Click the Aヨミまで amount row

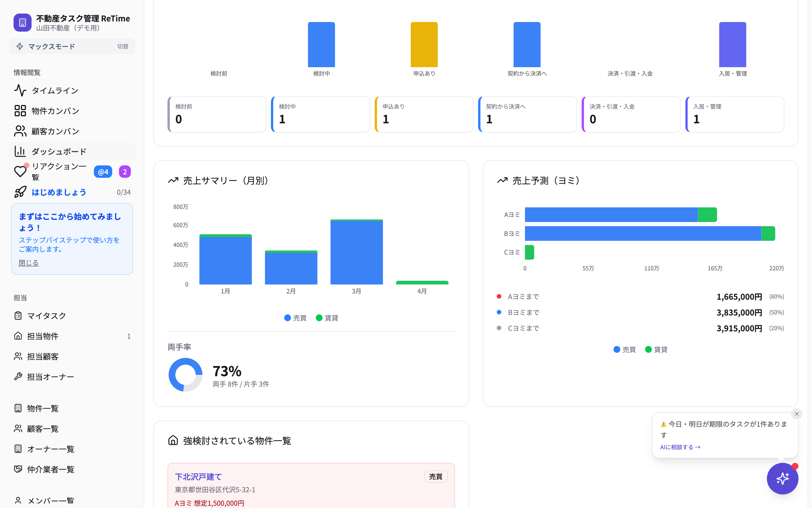(x=640, y=297)
